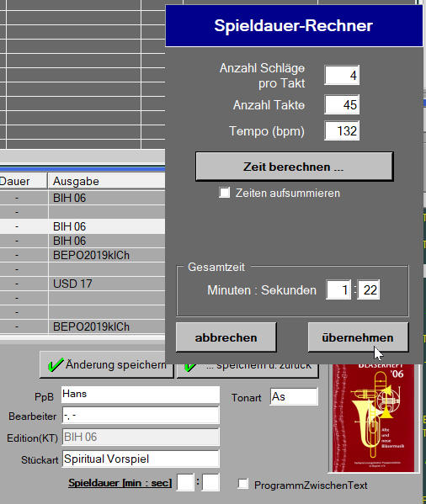Select the Gesamtzeit minutes field

click(338, 290)
